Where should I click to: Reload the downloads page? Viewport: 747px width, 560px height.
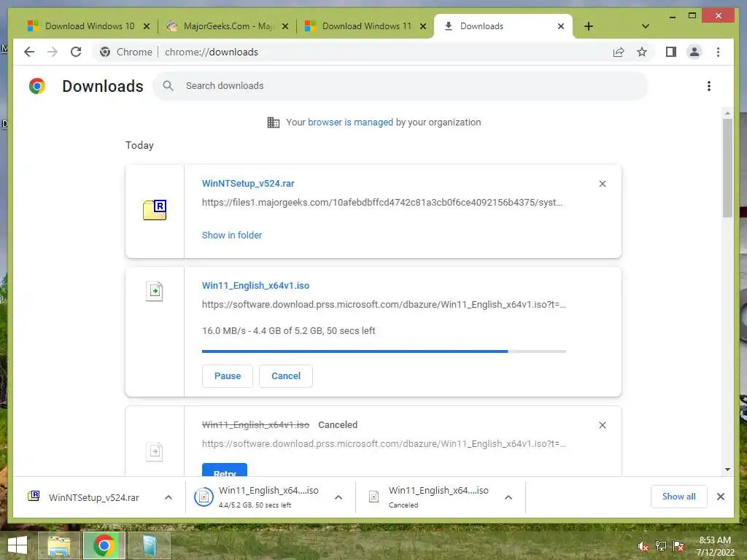pos(76,52)
